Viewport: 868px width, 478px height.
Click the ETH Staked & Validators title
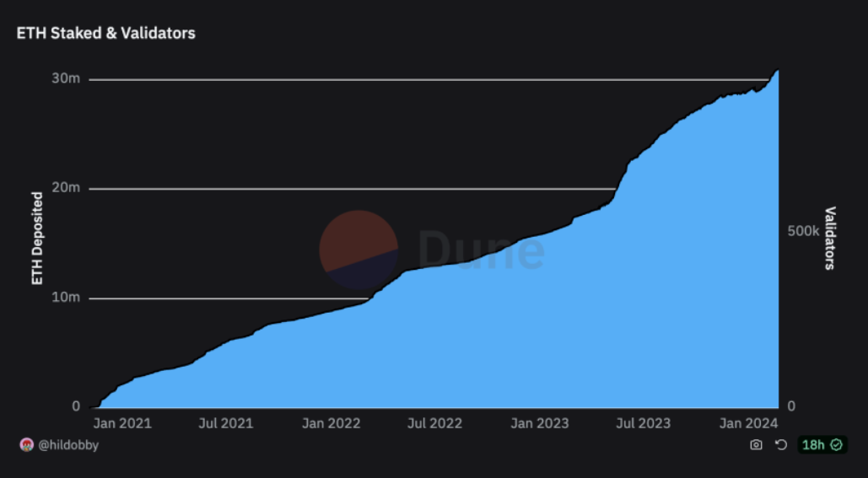pyautogui.click(x=106, y=34)
